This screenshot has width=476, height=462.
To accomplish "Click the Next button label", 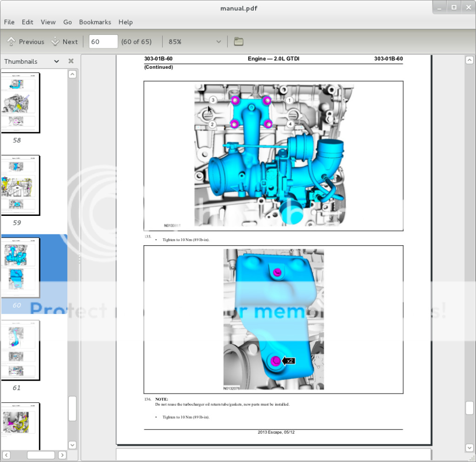I will tap(70, 41).
